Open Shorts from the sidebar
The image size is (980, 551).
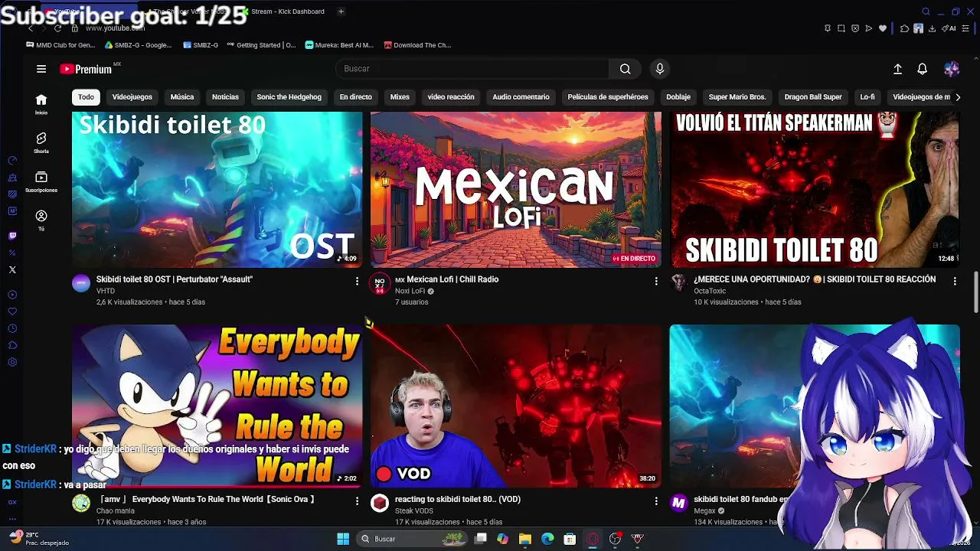pyautogui.click(x=41, y=142)
